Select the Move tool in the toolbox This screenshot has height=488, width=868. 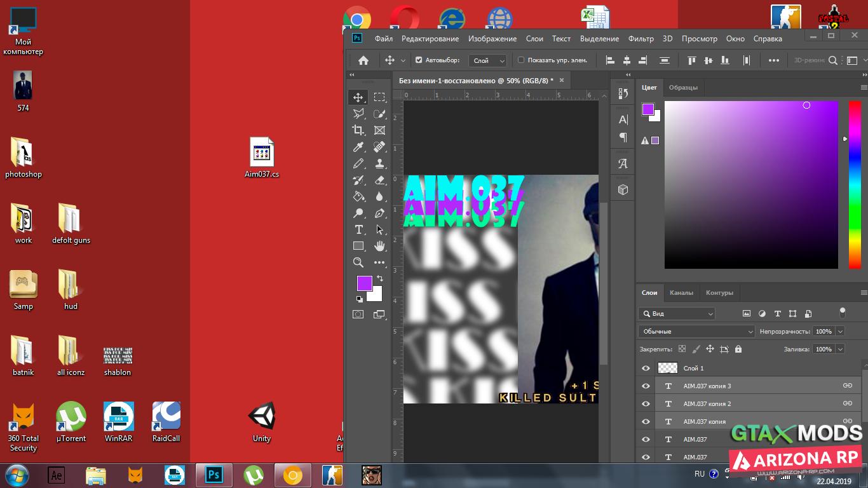pos(358,97)
